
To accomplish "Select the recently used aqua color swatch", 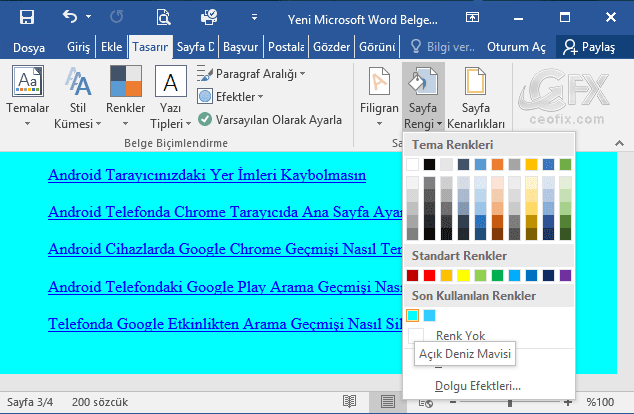I will pyautogui.click(x=412, y=315).
